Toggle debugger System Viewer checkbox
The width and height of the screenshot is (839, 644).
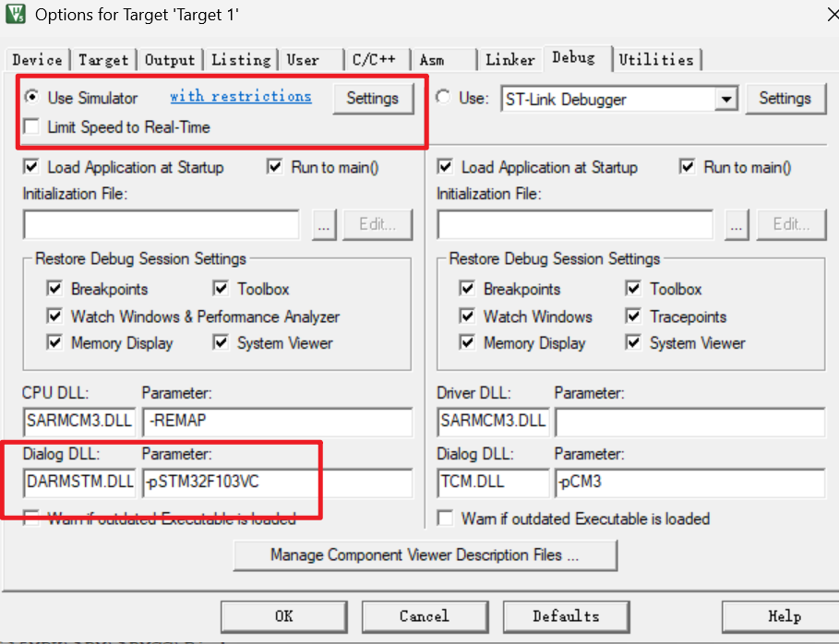click(x=633, y=342)
